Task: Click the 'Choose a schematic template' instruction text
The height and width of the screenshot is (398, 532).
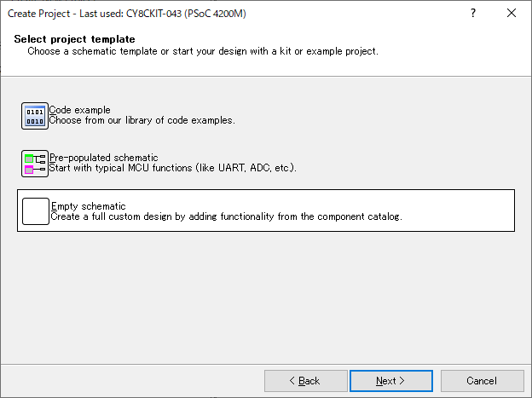Action: [x=203, y=51]
